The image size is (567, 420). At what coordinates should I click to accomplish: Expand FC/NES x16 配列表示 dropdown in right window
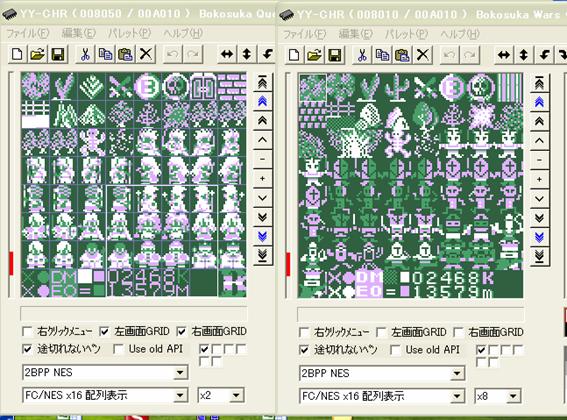(x=456, y=396)
